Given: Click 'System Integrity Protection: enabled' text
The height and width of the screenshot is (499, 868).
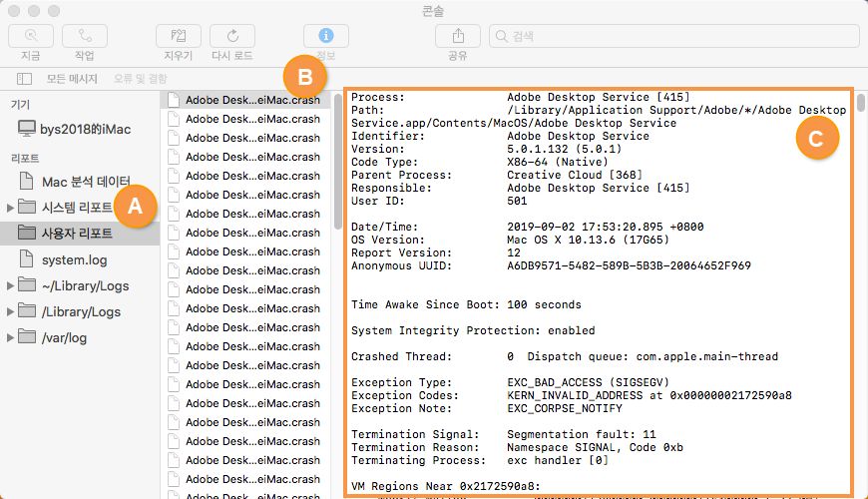Looking at the screenshot, I should [x=473, y=330].
